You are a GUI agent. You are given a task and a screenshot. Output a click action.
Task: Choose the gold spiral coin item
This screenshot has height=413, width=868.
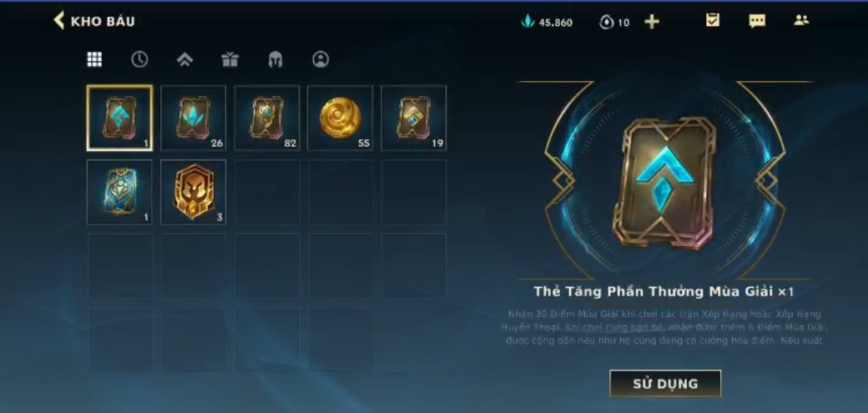tap(340, 118)
